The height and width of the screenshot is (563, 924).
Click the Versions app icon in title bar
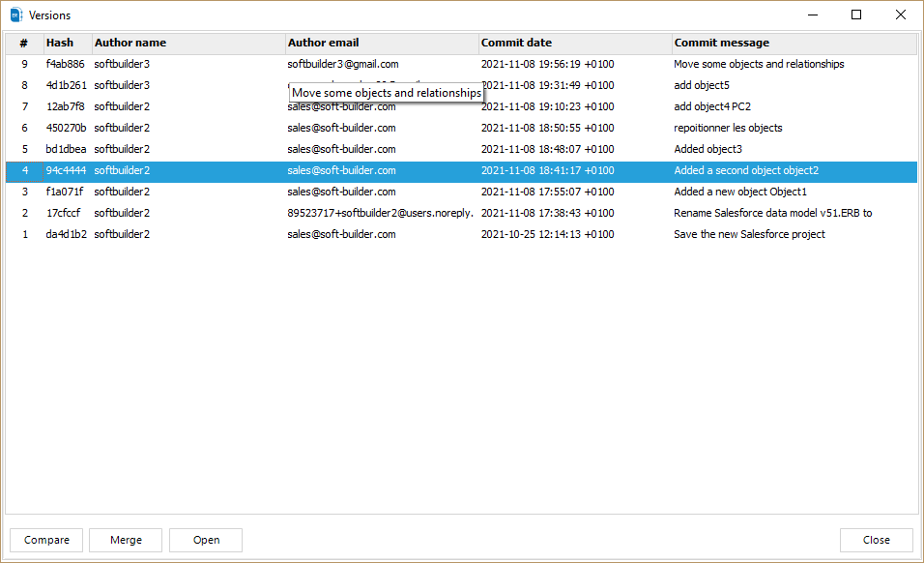pyautogui.click(x=15, y=15)
